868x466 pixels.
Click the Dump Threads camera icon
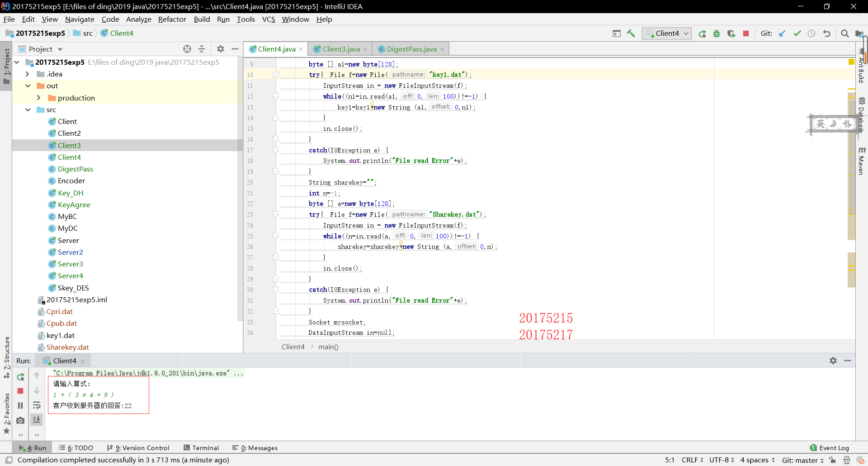click(20, 420)
